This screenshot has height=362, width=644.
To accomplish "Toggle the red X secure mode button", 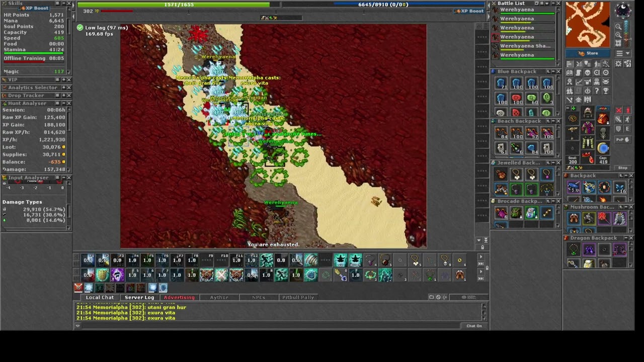I will 618,110.
